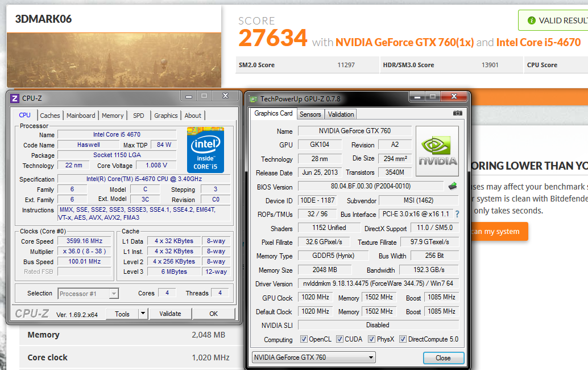This screenshot has height=370, width=588.
Task: Click the GPU Name field in GPU-Z
Action: click(x=355, y=131)
